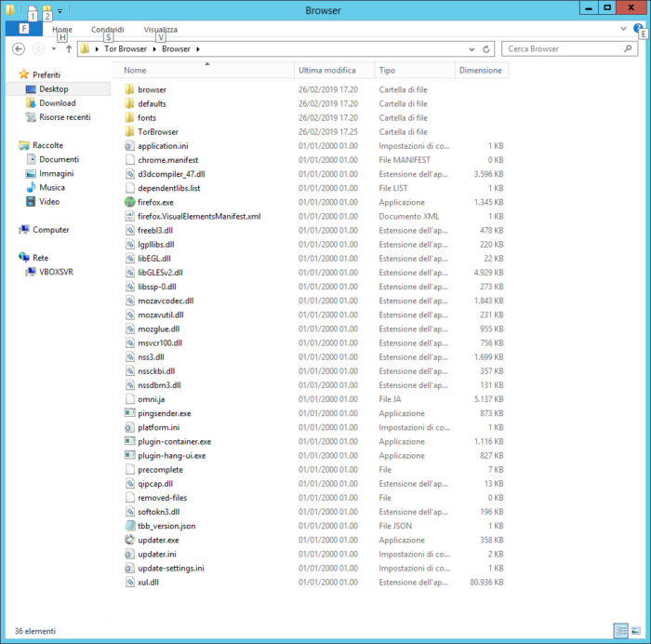Image resolution: width=651 pixels, height=644 pixels.
Task: Click the omni.ja file icon
Action: [129, 399]
